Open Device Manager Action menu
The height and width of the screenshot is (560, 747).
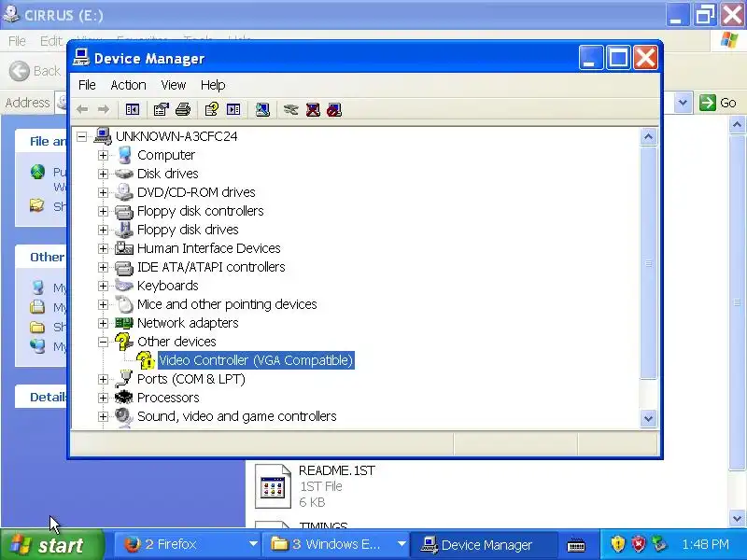[x=128, y=85]
